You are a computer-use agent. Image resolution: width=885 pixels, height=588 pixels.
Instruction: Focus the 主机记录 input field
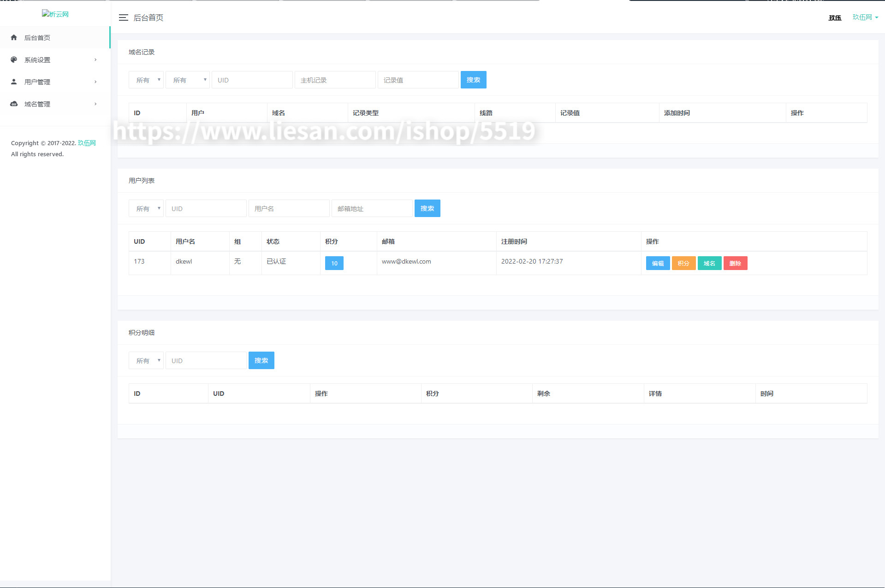335,80
